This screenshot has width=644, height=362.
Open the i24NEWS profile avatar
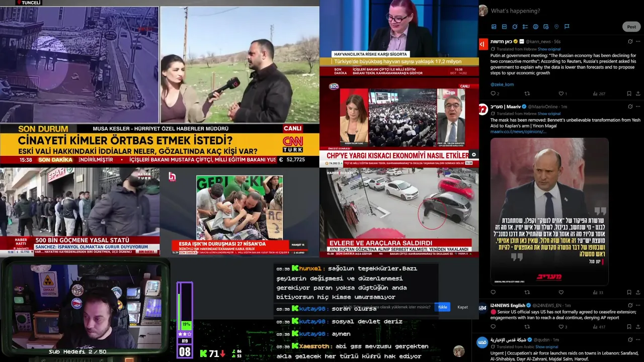pyautogui.click(x=482, y=308)
